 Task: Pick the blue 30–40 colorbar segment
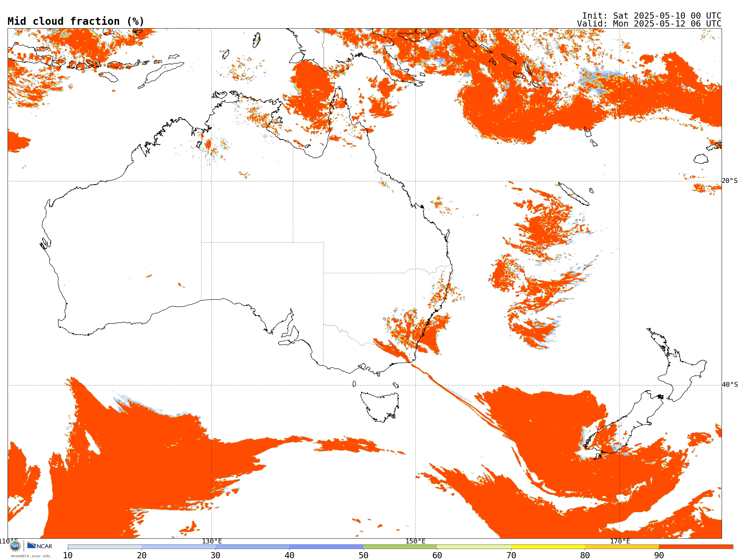pyautogui.click(x=252, y=547)
